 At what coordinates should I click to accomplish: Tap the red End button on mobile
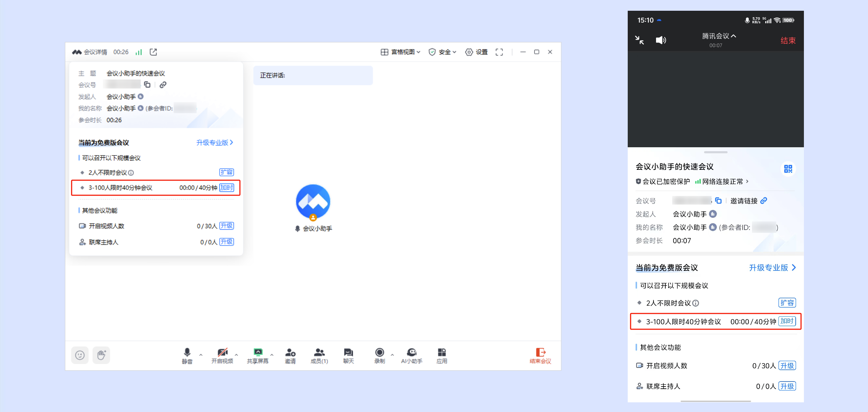[788, 40]
